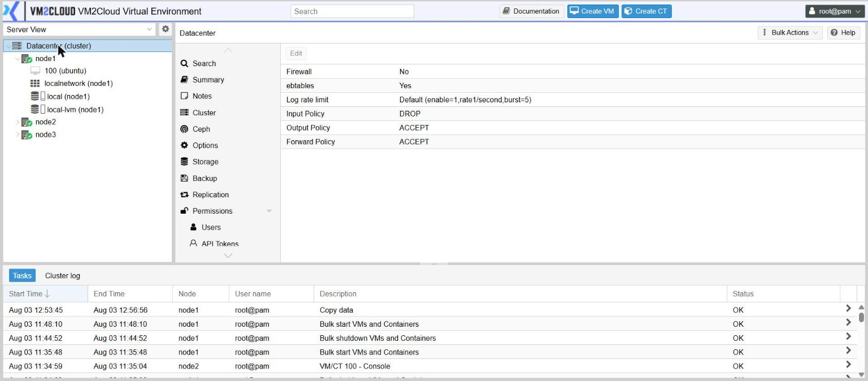The height and width of the screenshot is (381, 868).
Task: Collapse the Permissions submenu arrow
Action: coord(269,211)
